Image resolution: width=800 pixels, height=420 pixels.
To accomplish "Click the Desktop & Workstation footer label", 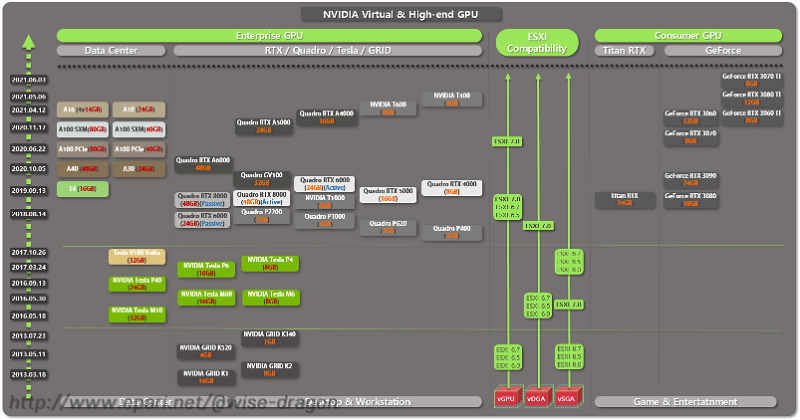I will [x=357, y=402].
